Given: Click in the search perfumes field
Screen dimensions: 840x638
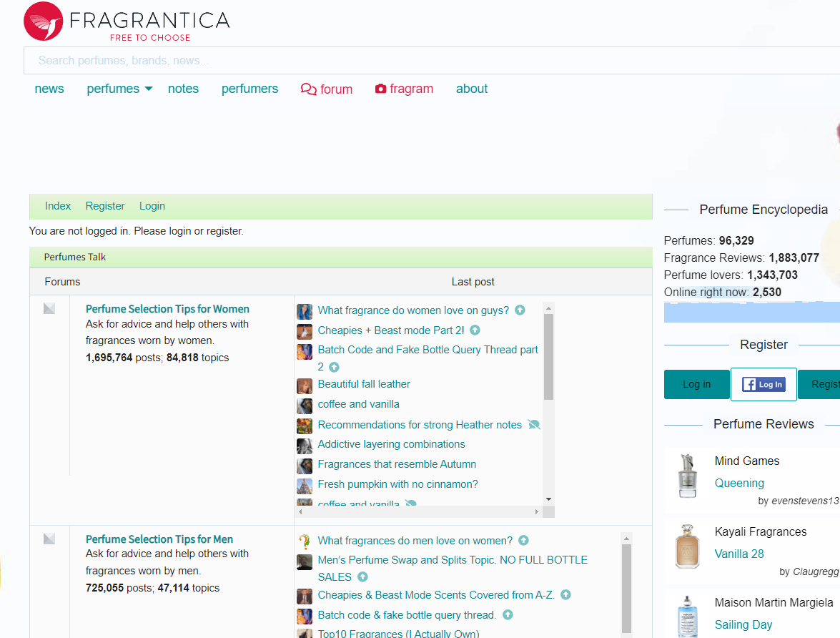Looking at the screenshot, I should [x=431, y=61].
